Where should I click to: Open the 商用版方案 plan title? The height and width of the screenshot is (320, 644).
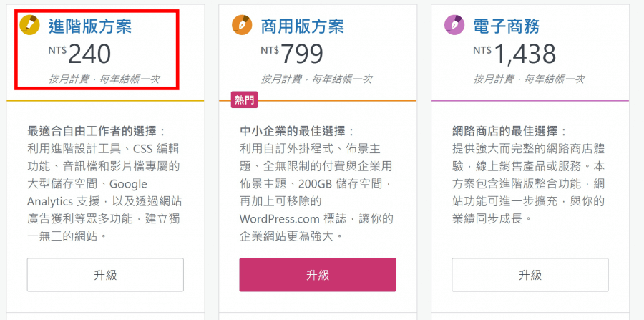pos(303,26)
